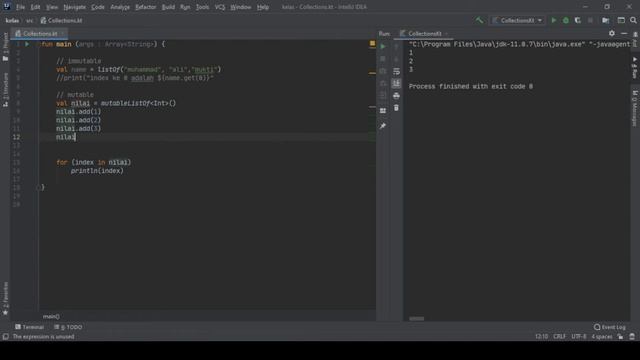This screenshot has height=360, width=640.
Task: Click the restore layout icon in the Run panel
Action: [x=383, y=111]
